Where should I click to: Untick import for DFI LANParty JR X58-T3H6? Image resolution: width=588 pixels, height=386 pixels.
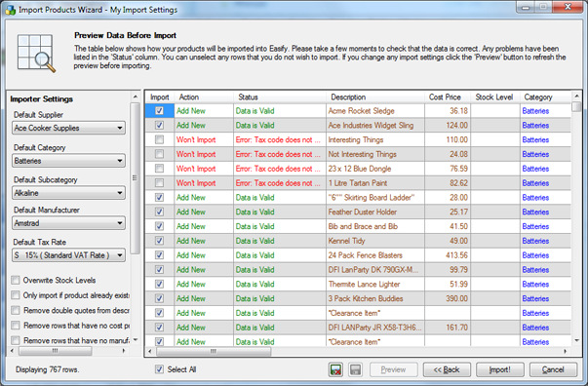159,328
